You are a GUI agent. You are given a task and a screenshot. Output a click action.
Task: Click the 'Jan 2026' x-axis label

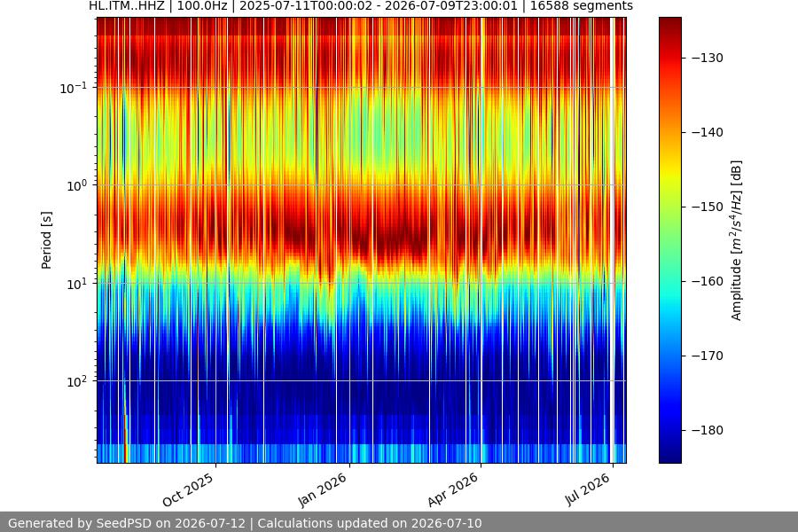(x=322, y=490)
